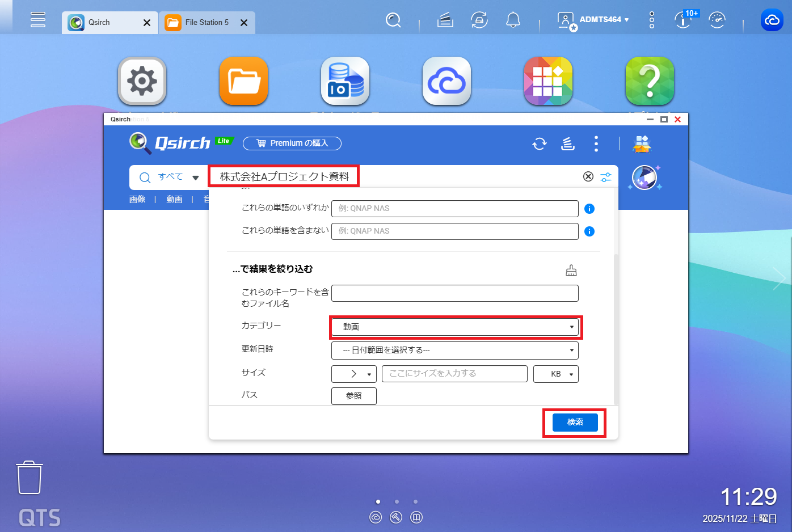
Task: Open the info icon with 10+ badge
Action: tap(684, 20)
